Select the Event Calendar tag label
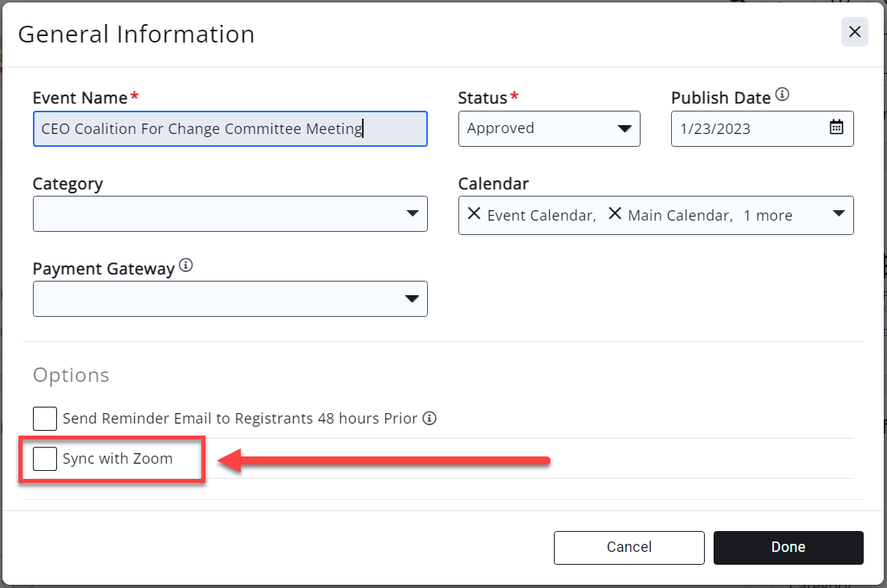 pyautogui.click(x=540, y=215)
